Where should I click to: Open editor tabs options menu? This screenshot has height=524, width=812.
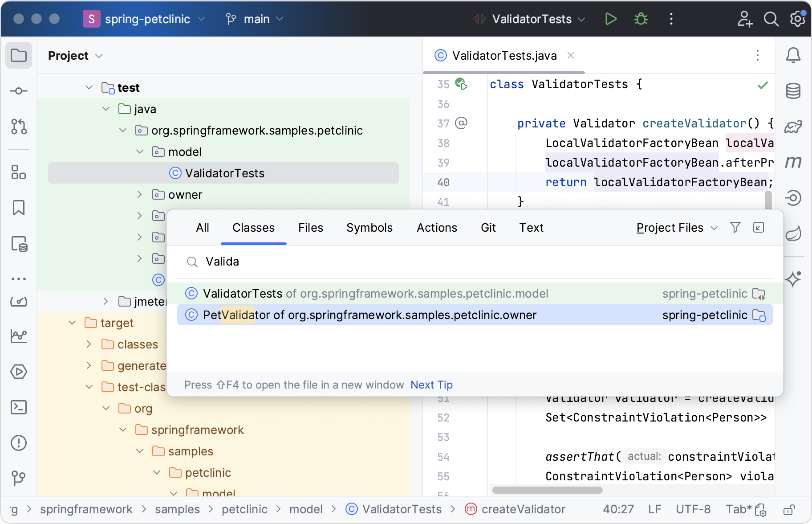(x=758, y=55)
